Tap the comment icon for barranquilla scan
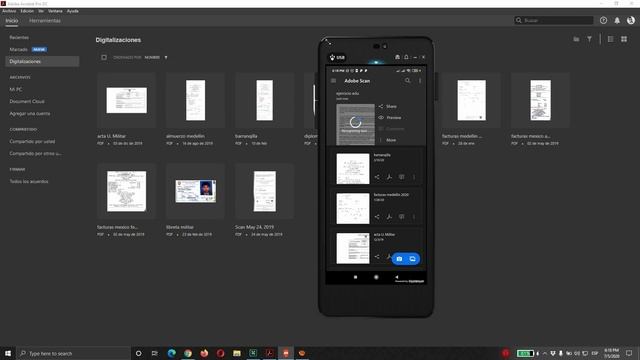This screenshot has height=360, width=640. 402,177
